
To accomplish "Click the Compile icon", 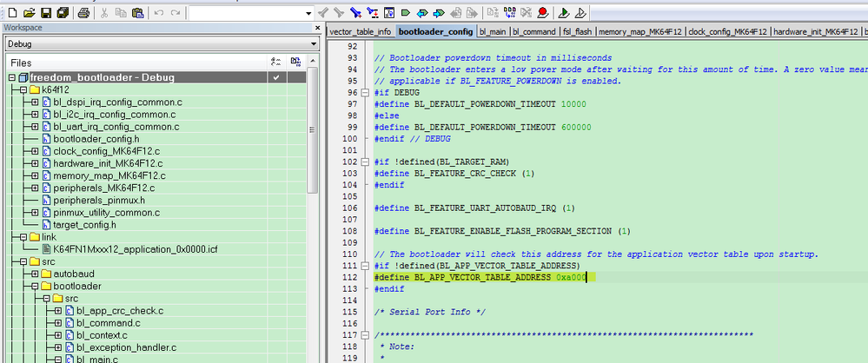I will tap(493, 12).
